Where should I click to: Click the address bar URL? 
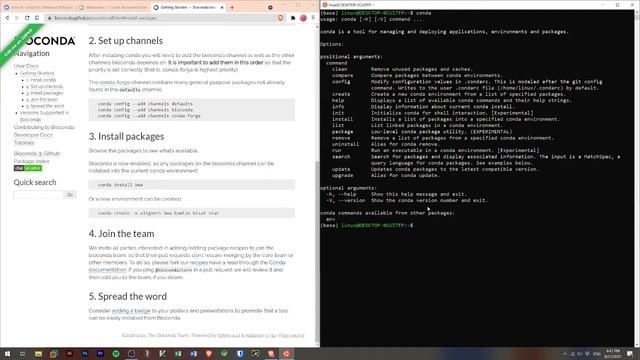105,18
